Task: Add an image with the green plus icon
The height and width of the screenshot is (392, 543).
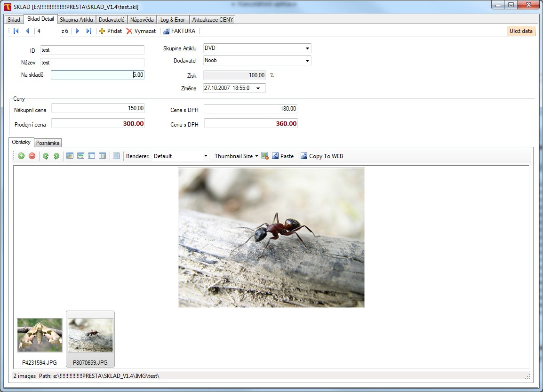Action: 21,156
